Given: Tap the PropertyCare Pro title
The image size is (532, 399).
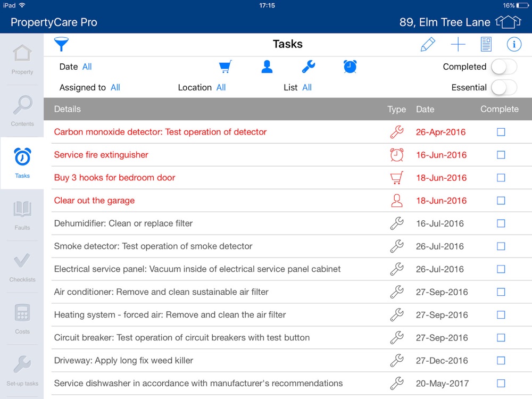Looking at the screenshot, I should (x=54, y=22).
